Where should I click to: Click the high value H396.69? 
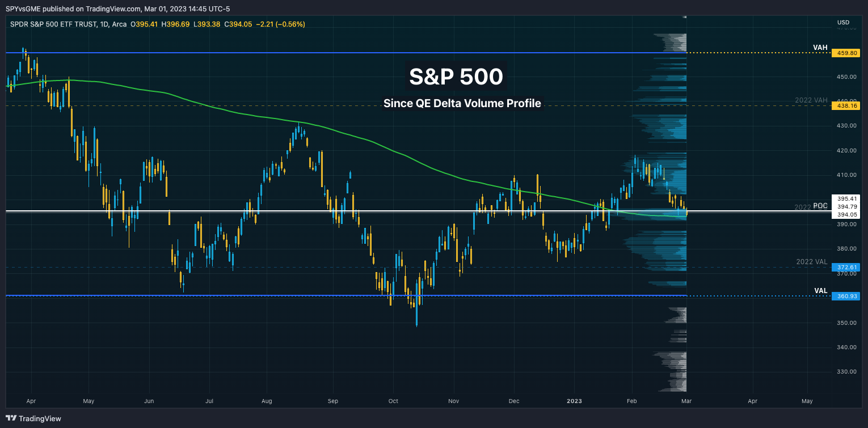click(176, 24)
